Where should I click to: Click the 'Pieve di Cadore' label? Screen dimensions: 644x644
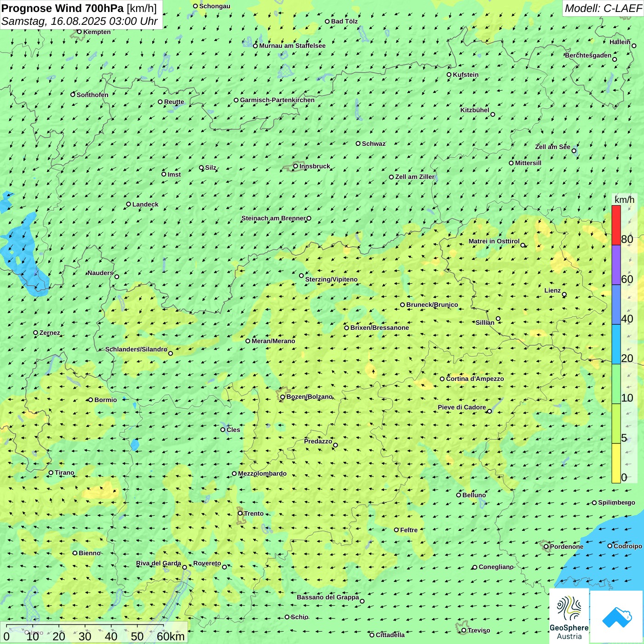click(462, 407)
